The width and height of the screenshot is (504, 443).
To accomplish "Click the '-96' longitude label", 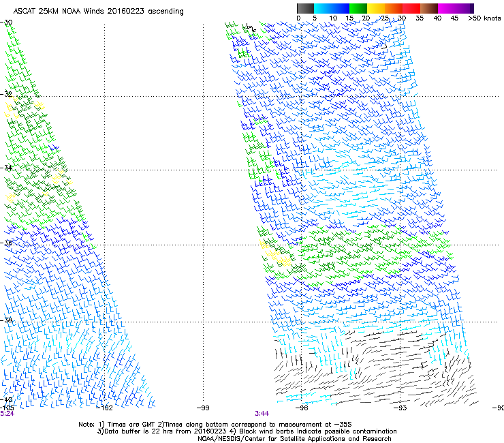I will pos(302,408).
